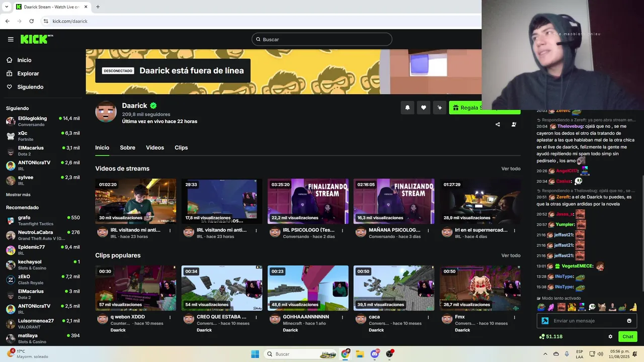Click Ver todo for Clips populares
The width and height of the screenshot is (644, 362).
pyautogui.click(x=511, y=255)
